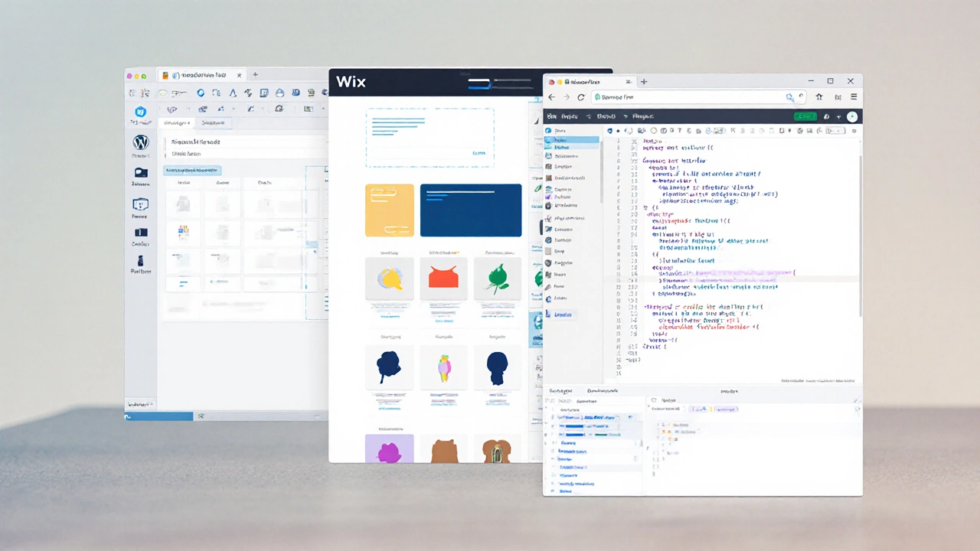The height and width of the screenshot is (551, 980).
Task: Click the green button in the dark toolbar
Action: pos(805,116)
